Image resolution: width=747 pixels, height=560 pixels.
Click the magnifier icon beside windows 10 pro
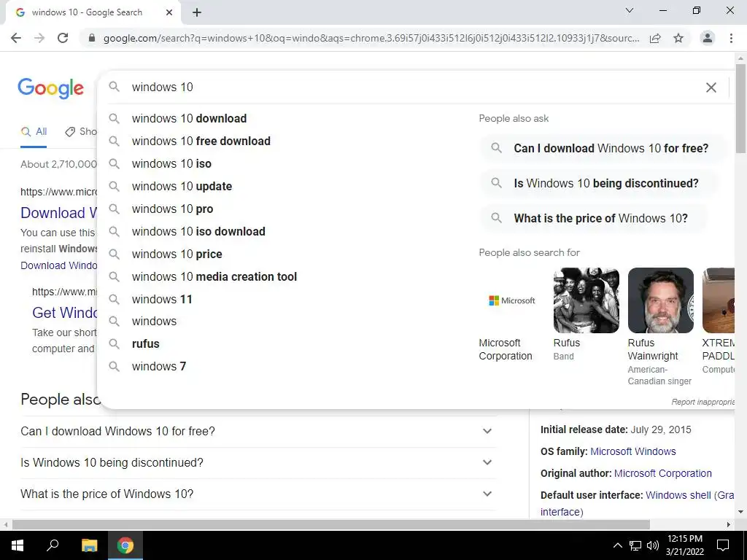[114, 209]
